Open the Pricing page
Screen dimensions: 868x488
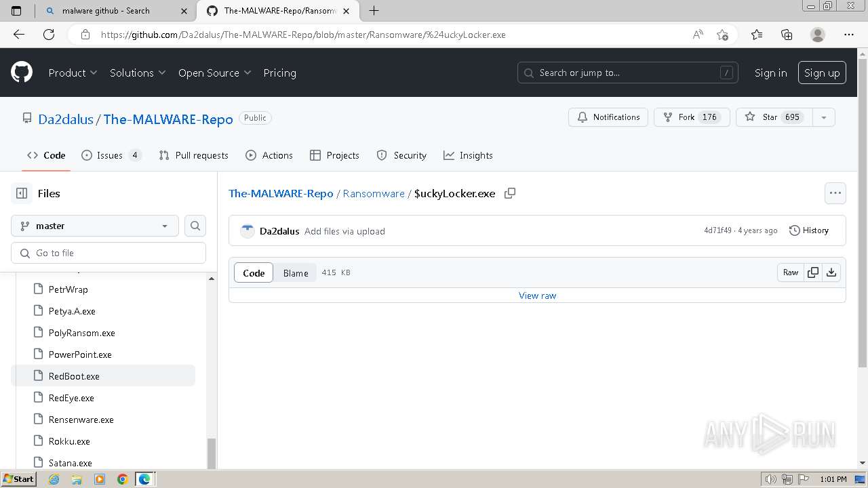click(x=279, y=73)
